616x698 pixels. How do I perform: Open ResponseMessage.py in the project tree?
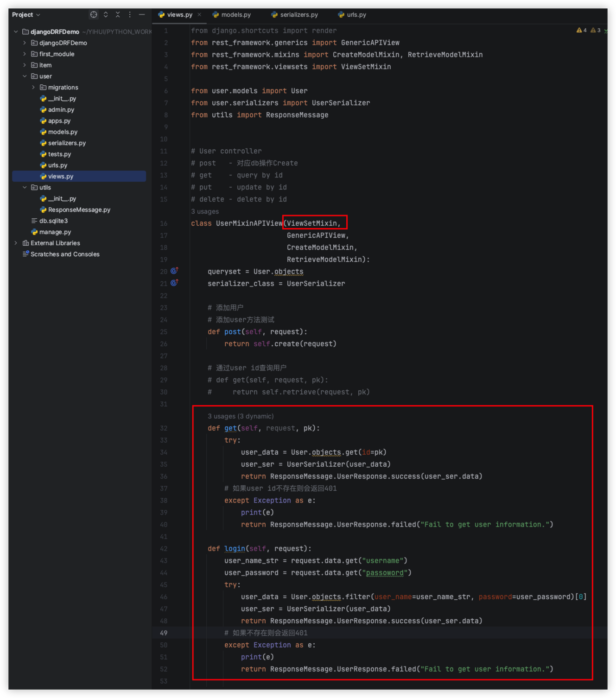(79, 210)
